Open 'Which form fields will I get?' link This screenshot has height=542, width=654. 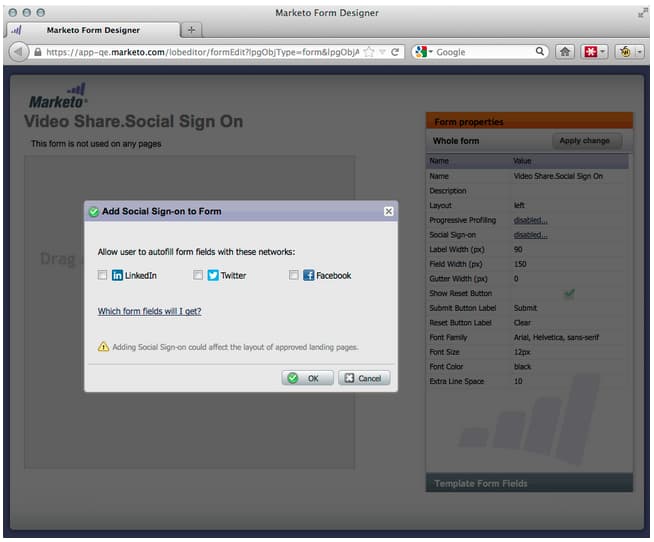click(149, 311)
